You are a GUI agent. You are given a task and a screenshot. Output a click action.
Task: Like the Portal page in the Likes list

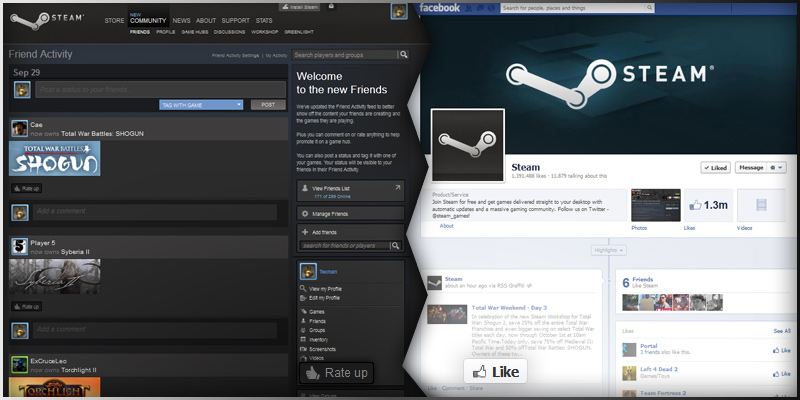[784, 350]
